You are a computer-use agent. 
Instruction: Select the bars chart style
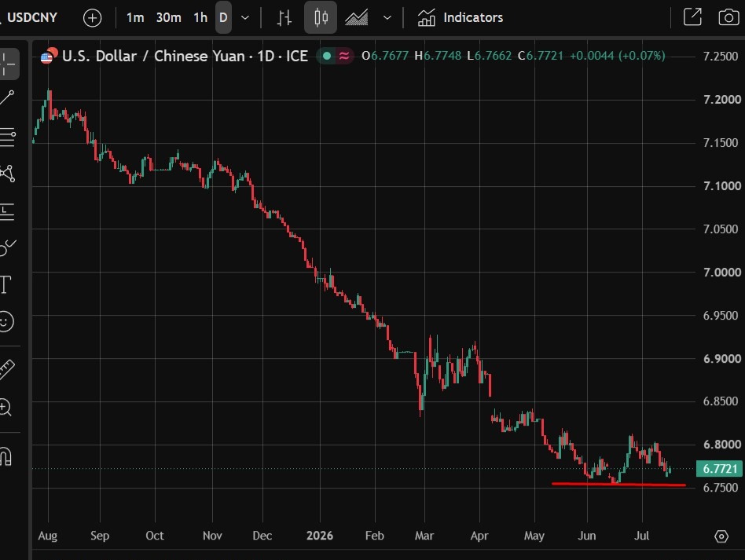click(x=284, y=18)
